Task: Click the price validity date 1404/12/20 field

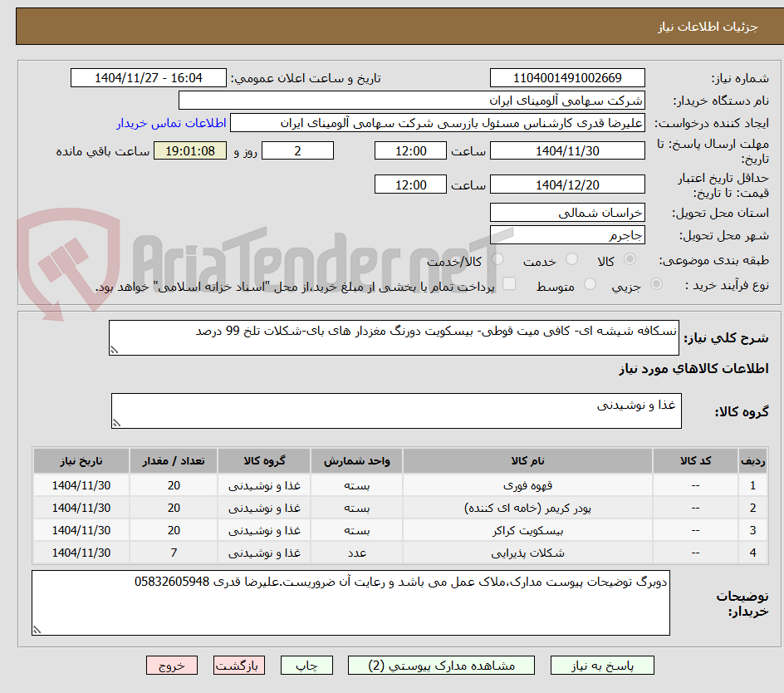Action: 567,184
